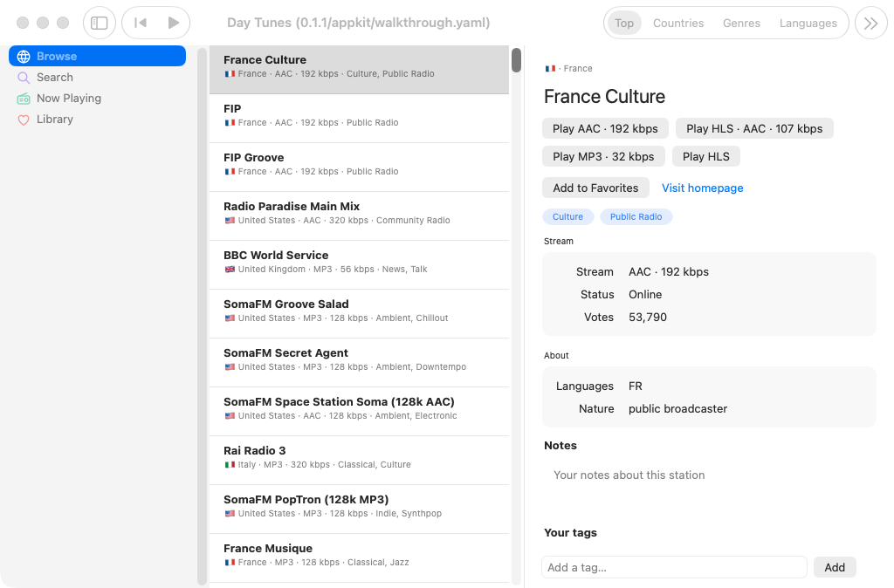Click the Search magnifier icon
The image size is (894, 588).
[24, 78]
